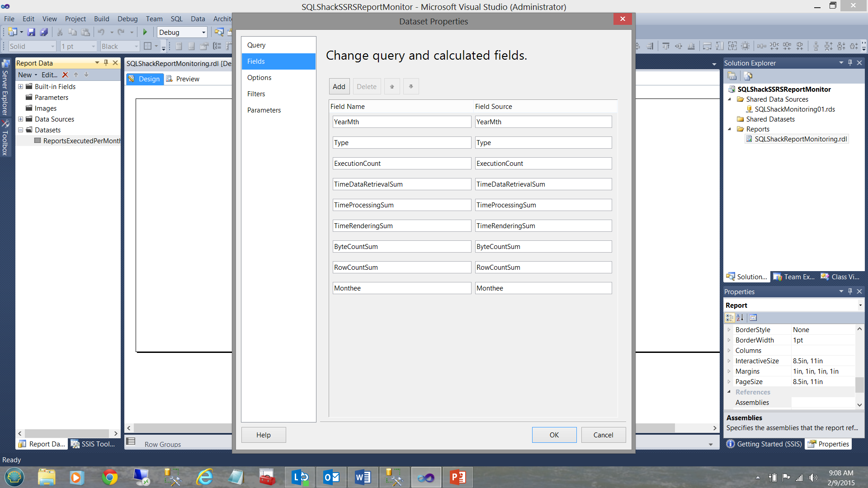
Task: Open the Black border color dropdown
Action: (136, 47)
